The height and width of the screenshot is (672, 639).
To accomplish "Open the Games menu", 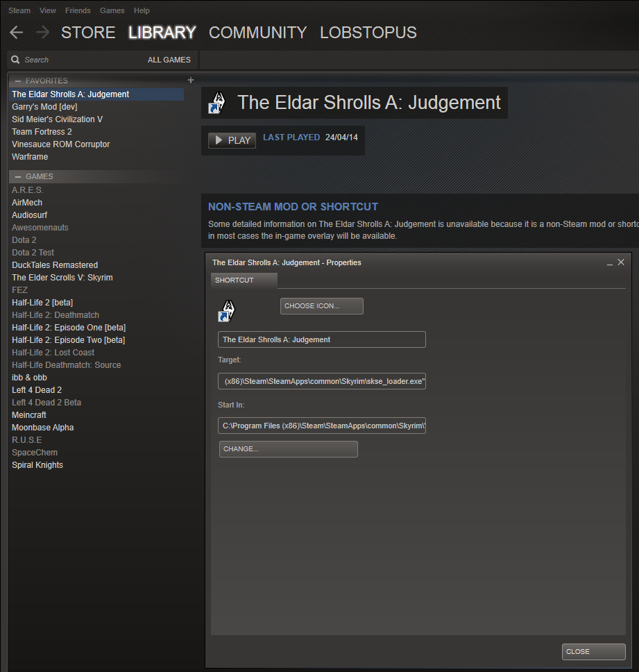I will 112,10.
